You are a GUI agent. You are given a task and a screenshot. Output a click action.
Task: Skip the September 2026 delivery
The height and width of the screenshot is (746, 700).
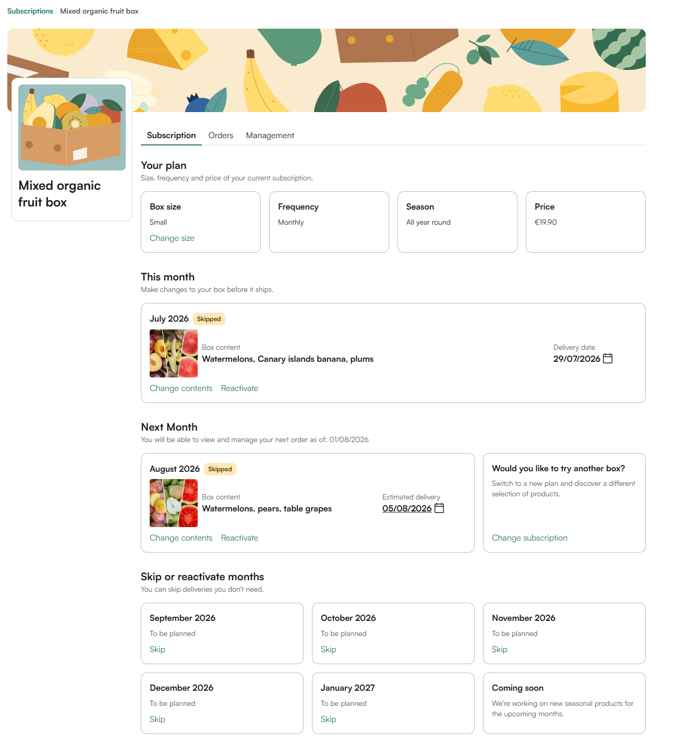158,649
